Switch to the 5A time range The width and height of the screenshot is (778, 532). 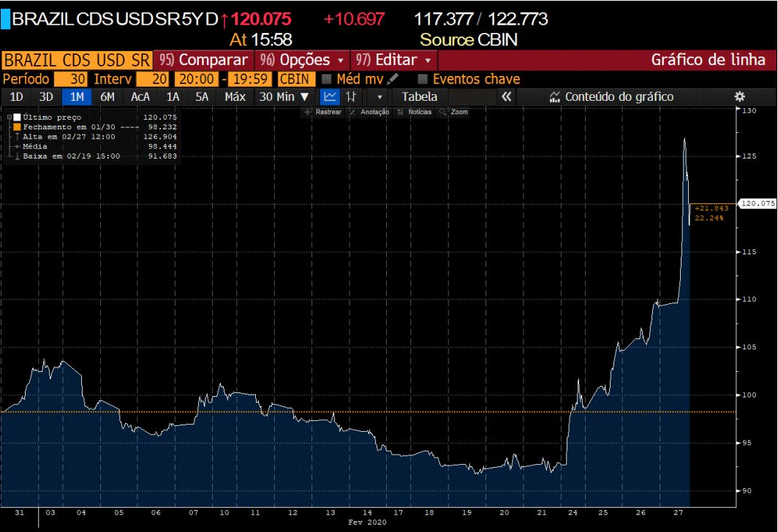click(x=202, y=96)
